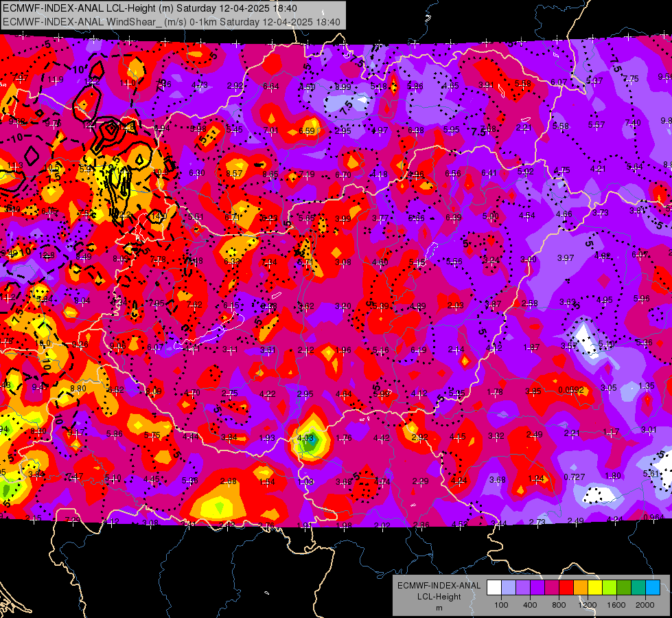672x618 pixels.
Task: Click the legend tick label 100
Action: pos(501,605)
